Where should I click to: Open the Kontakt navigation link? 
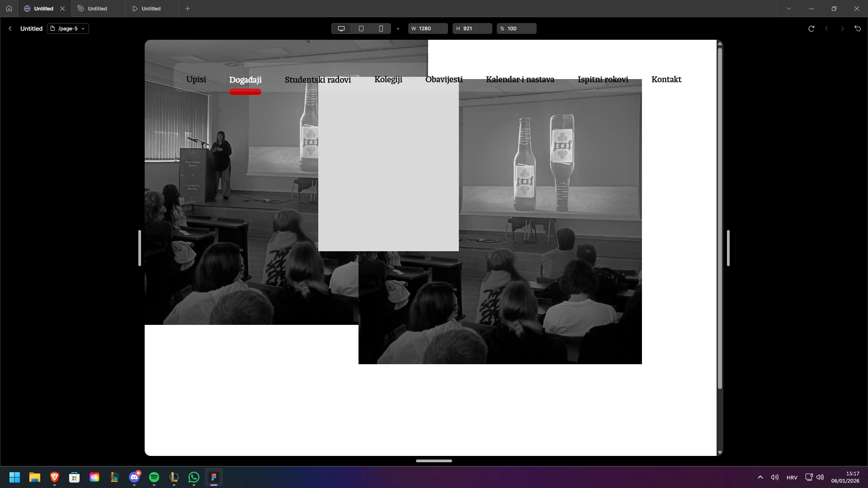[x=666, y=80]
